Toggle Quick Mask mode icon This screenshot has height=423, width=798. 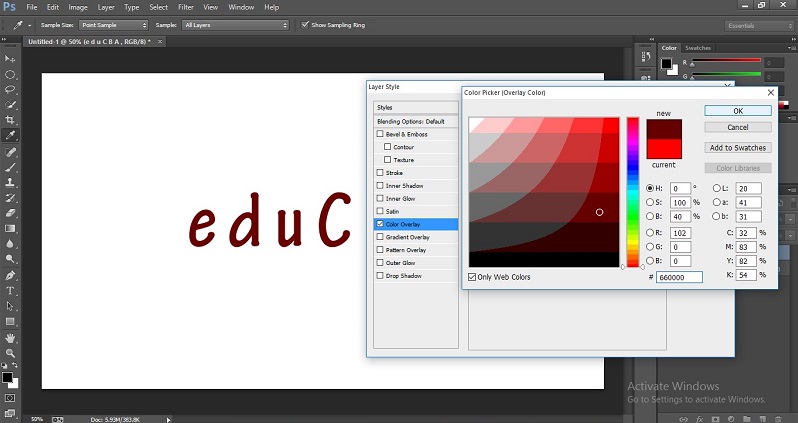[10, 398]
